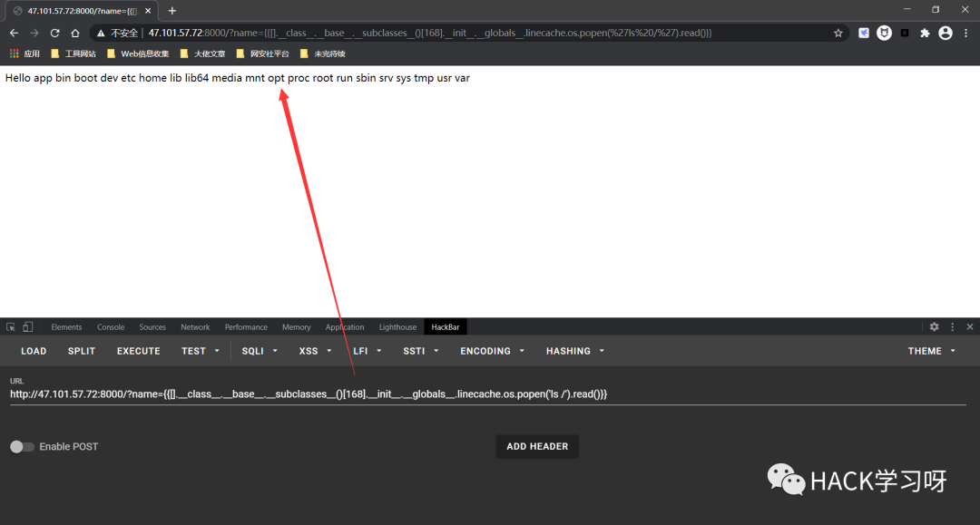The image size is (980, 525).
Task: Expand the ENCODING dropdown
Action: pos(492,351)
